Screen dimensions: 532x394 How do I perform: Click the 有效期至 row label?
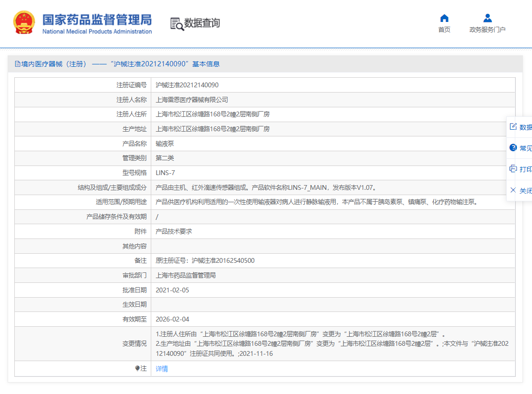click(135, 320)
